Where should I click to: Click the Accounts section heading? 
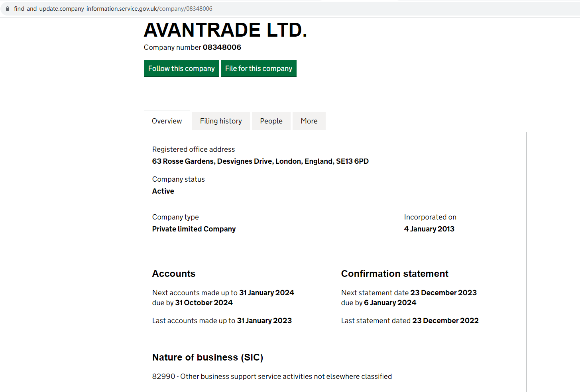[174, 274]
